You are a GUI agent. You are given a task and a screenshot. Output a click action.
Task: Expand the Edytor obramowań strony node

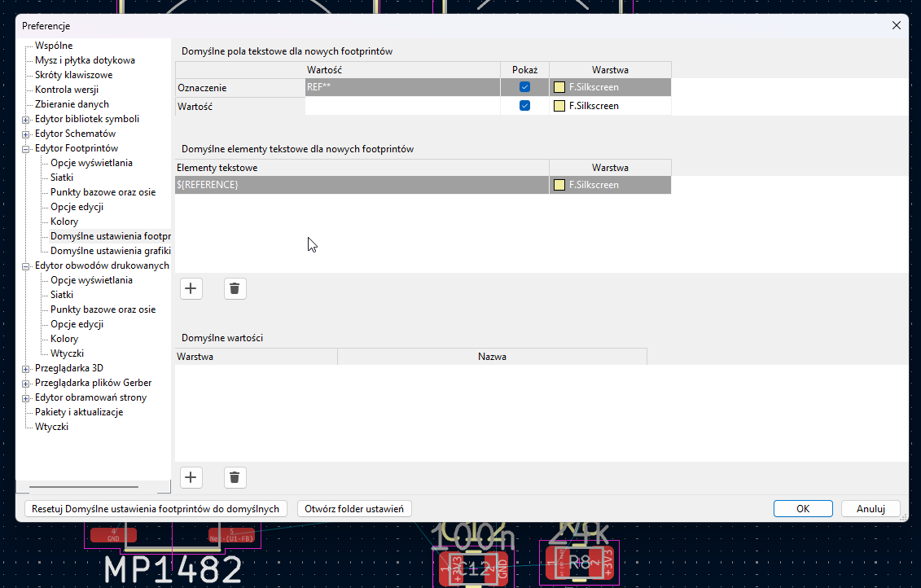click(26, 398)
